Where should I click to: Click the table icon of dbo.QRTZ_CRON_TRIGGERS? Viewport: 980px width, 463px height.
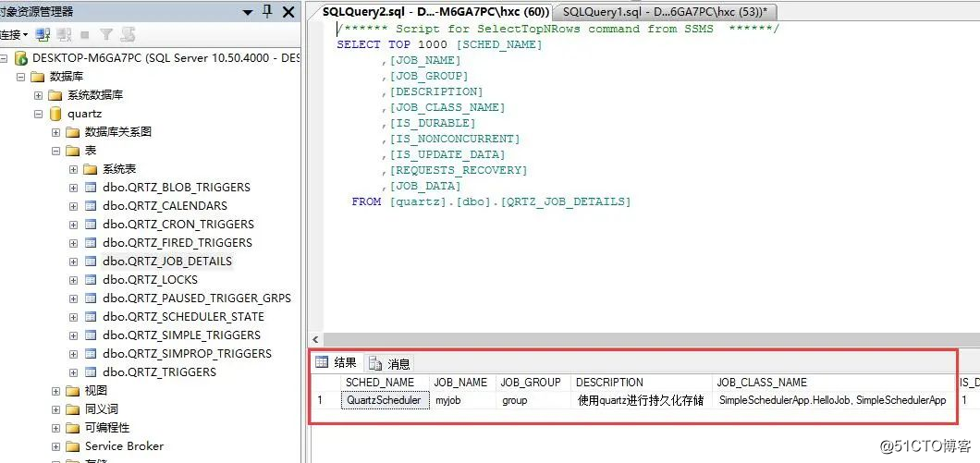[x=91, y=225]
